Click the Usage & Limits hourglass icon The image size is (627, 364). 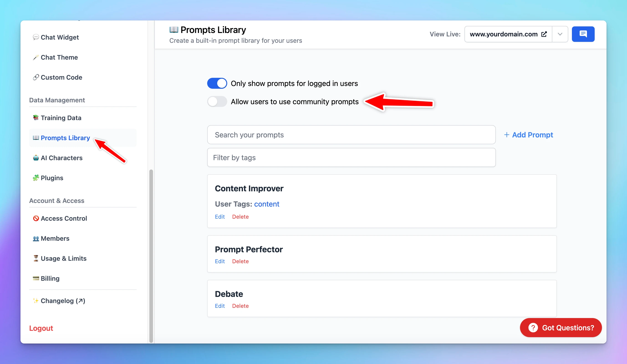coord(36,258)
